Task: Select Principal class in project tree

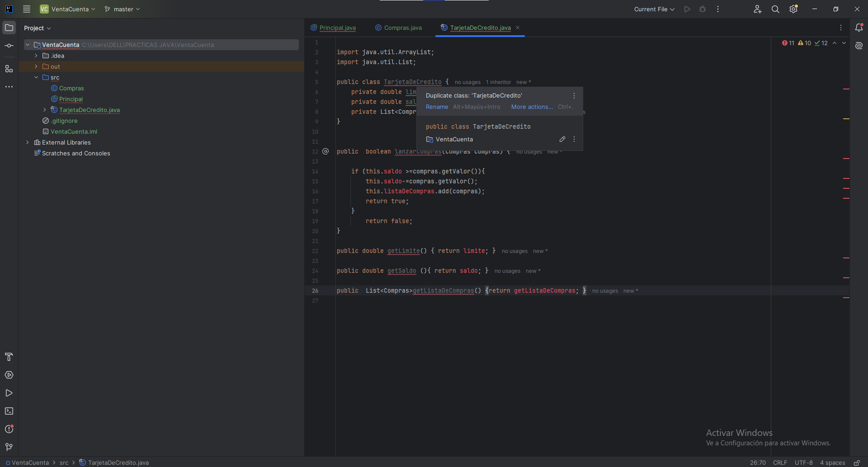Action: [x=71, y=99]
